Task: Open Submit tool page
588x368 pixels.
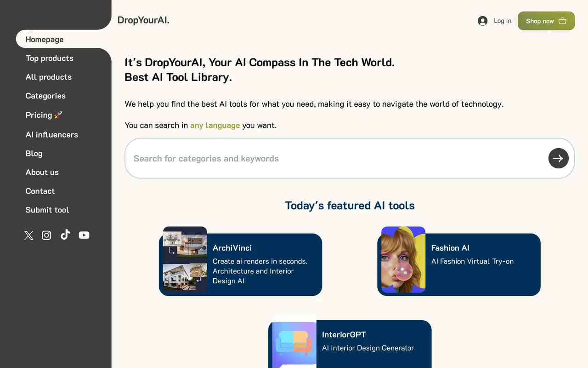Action: tap(47, 210)
